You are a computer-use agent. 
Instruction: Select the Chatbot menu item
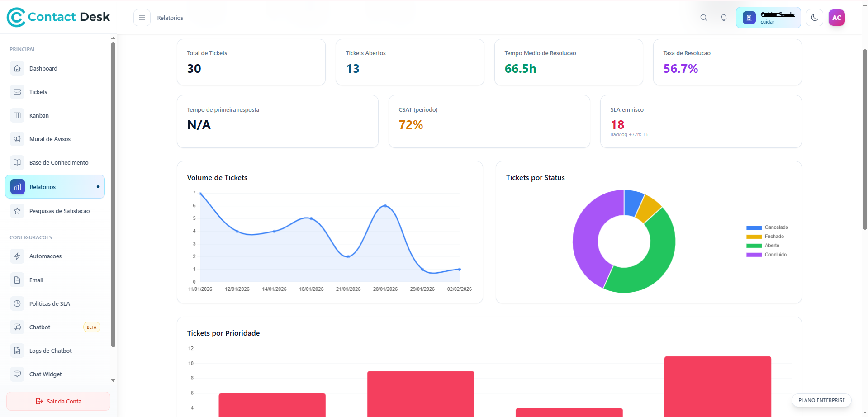coord(40,327)
